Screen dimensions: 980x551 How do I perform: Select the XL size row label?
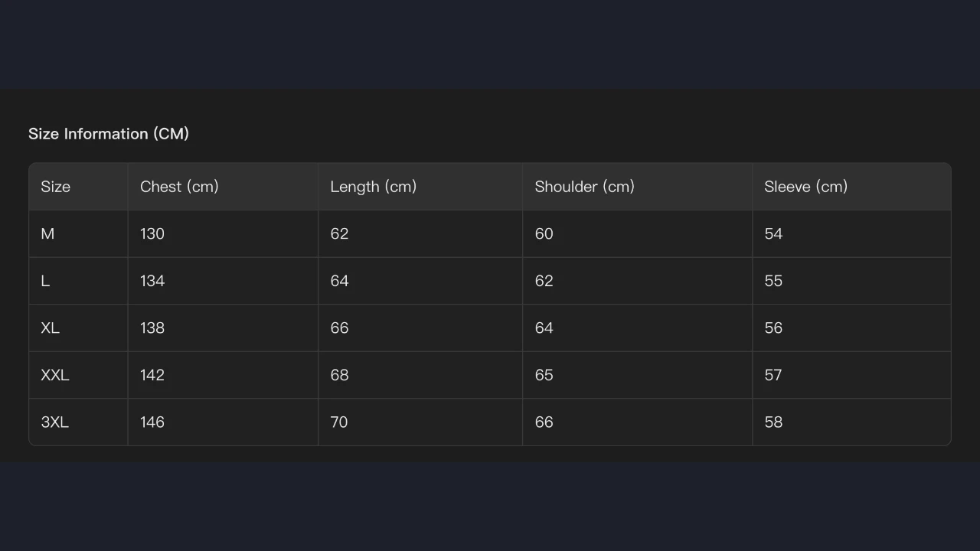tap(50, 328)
